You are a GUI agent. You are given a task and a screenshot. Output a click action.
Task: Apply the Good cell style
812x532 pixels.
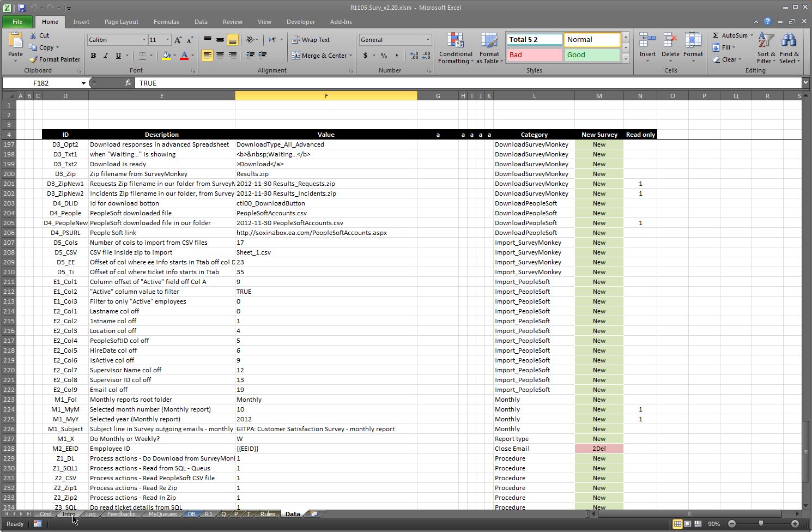(x=592, y=55)
